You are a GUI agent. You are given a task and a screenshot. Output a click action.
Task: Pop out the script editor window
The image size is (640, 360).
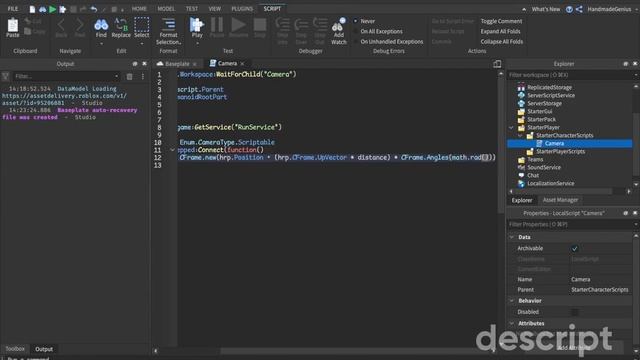497,64
